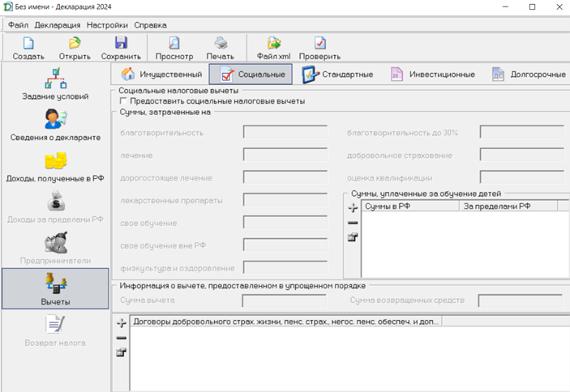Add row to children education sums table
Screen dimensions: 570x392
[x=353, y=208]
